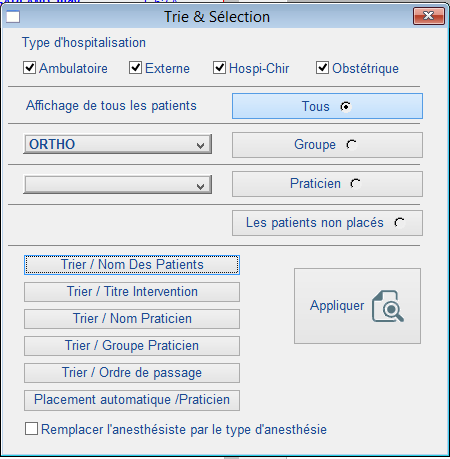
Task: Select Les patients non placés option
Action: click(327, 223)
